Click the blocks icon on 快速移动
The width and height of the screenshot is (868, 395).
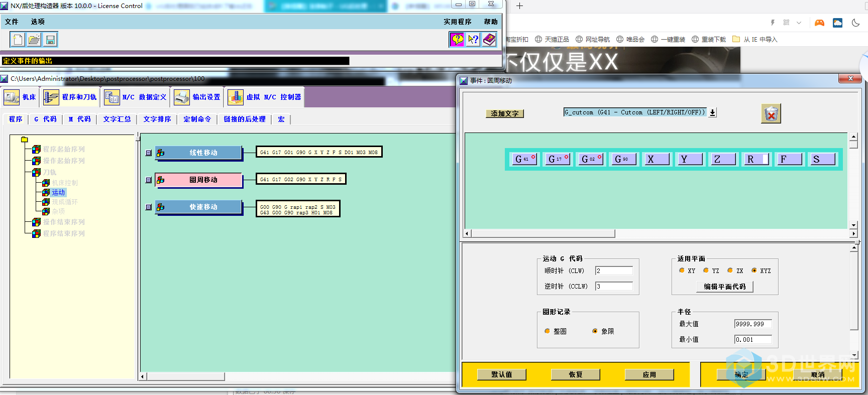(161, 207)
